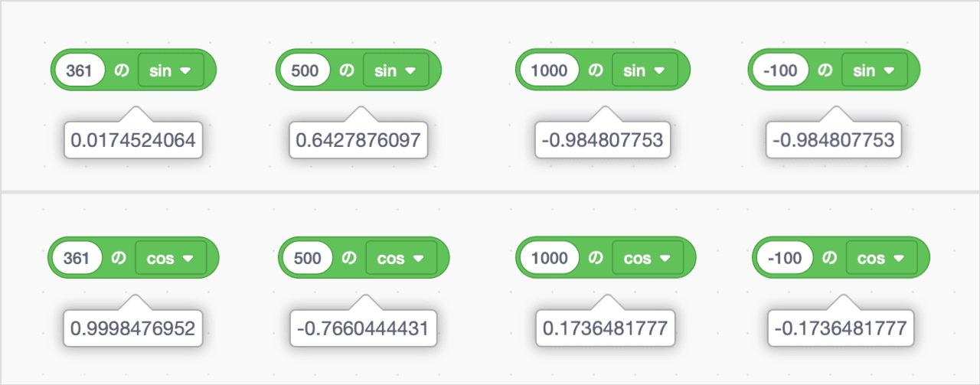
Task: Click the 361 input on the sin block
Action: tap(79, 70)
